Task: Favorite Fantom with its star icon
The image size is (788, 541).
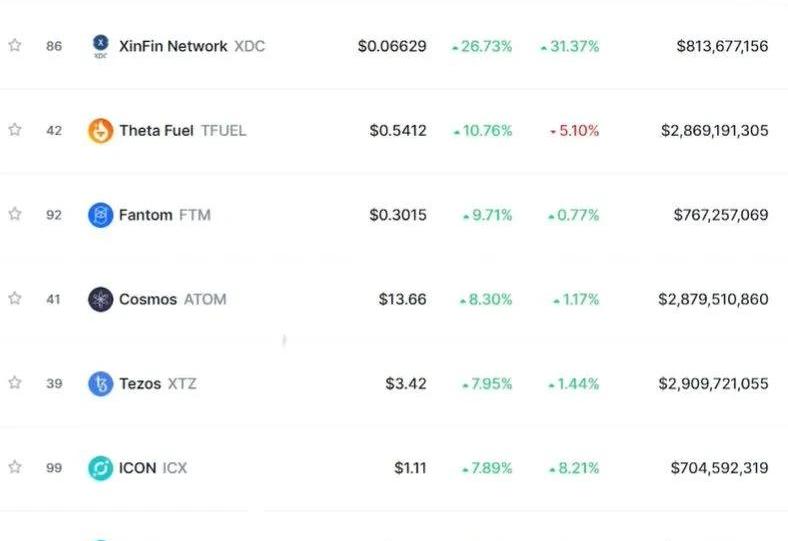Action: point(15,214)
